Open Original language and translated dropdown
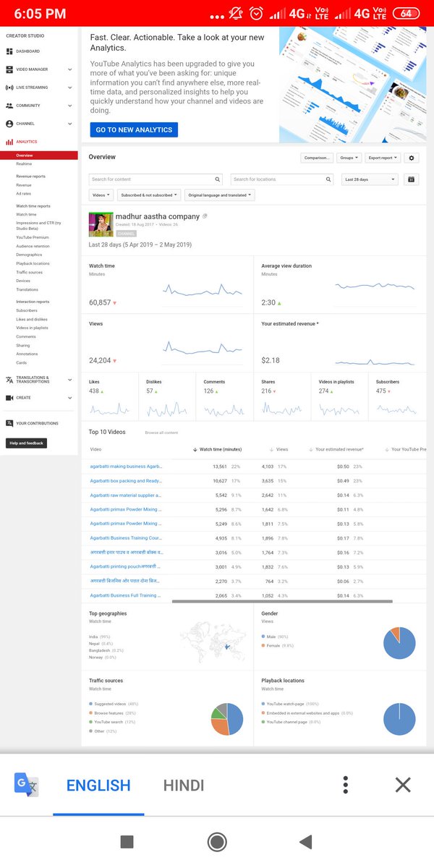The height and width of the screenshot is (868, 434). coord(220,195)
